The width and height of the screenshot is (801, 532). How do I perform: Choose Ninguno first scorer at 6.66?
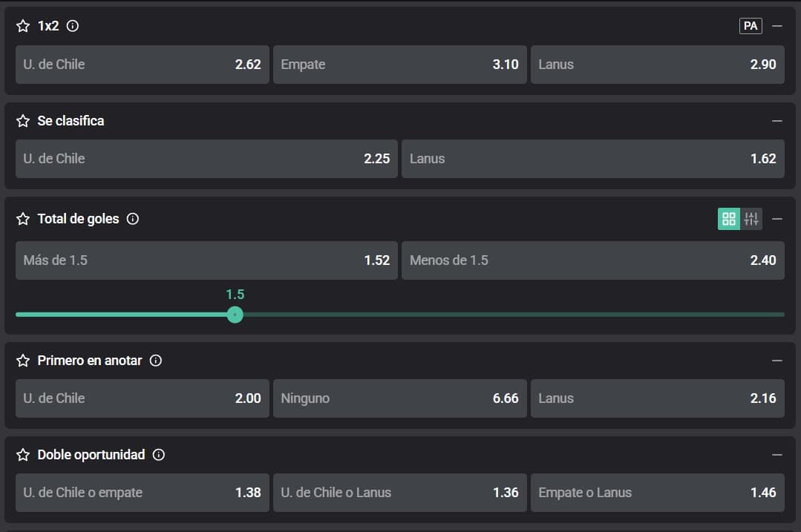pyautogui.click(x=399, y=398)
